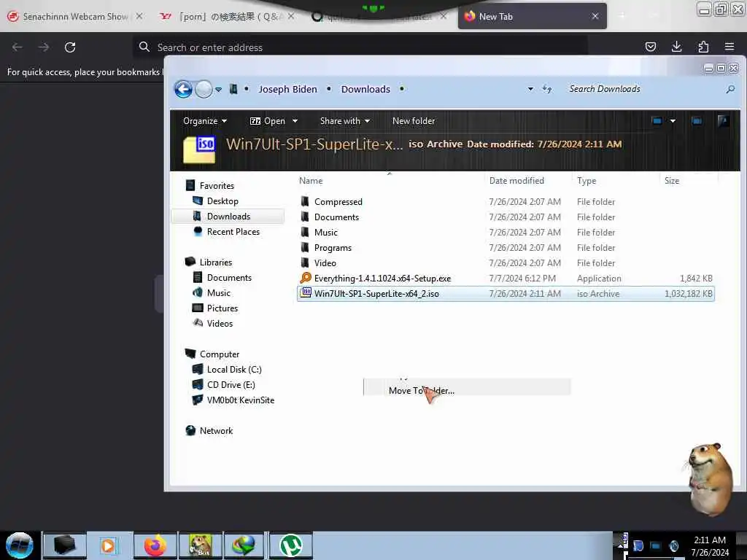This screenshot has width=747, height=560.
Task: Expand address bar previous locations arrow
Action: tap(530, 89)
